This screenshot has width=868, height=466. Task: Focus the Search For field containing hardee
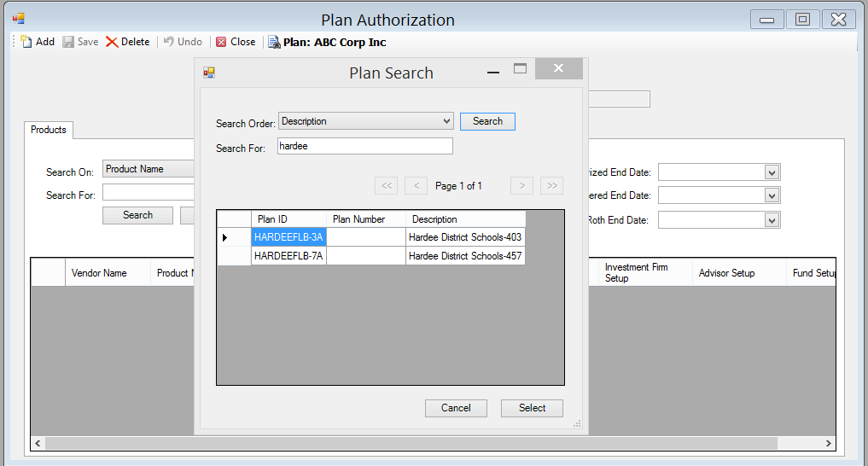click(x=364, y=146)
